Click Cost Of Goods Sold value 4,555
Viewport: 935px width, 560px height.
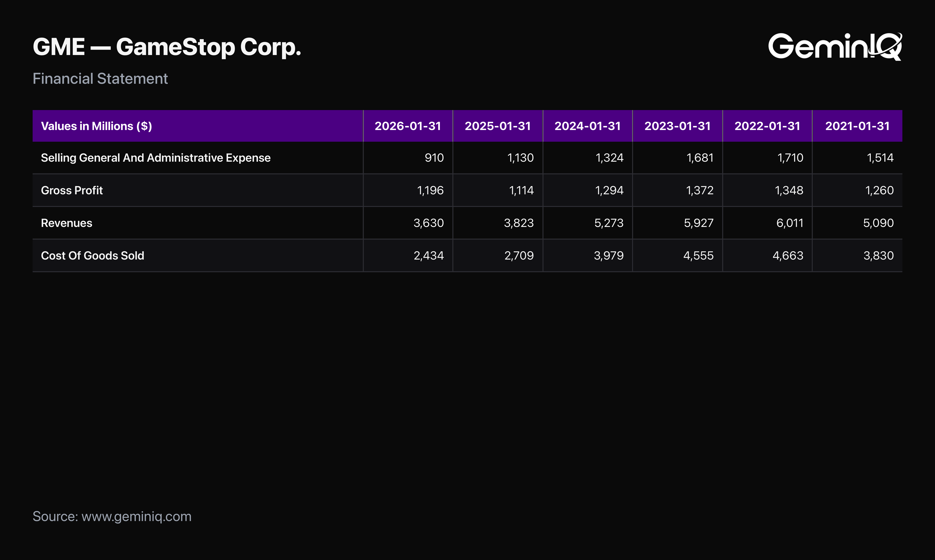[x=698, y=255]
